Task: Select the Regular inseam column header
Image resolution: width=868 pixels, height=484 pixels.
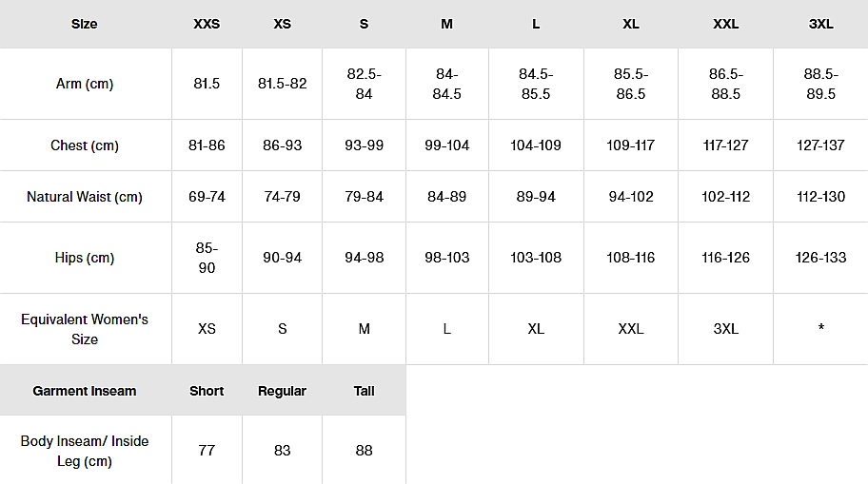Action: coord(282,391)
